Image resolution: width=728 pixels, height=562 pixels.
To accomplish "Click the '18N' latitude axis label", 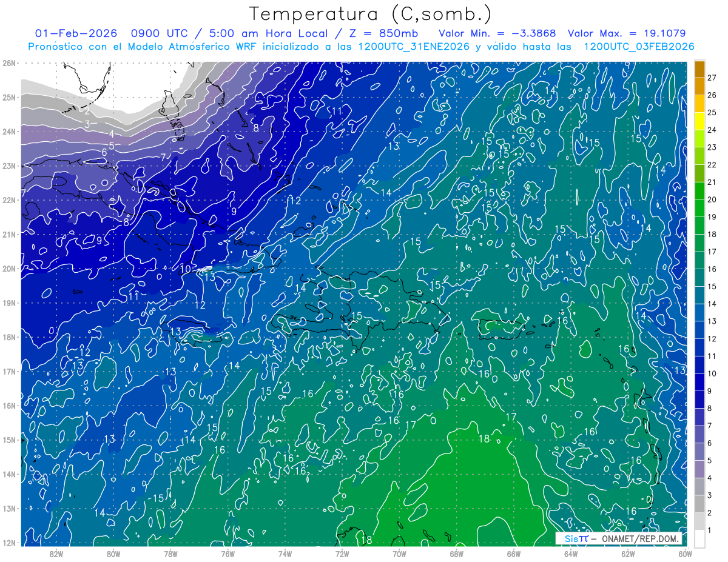I will 8,337.
